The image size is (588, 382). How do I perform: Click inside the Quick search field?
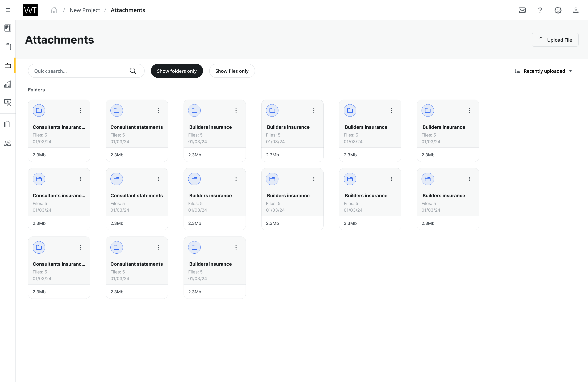coord(77,71)
